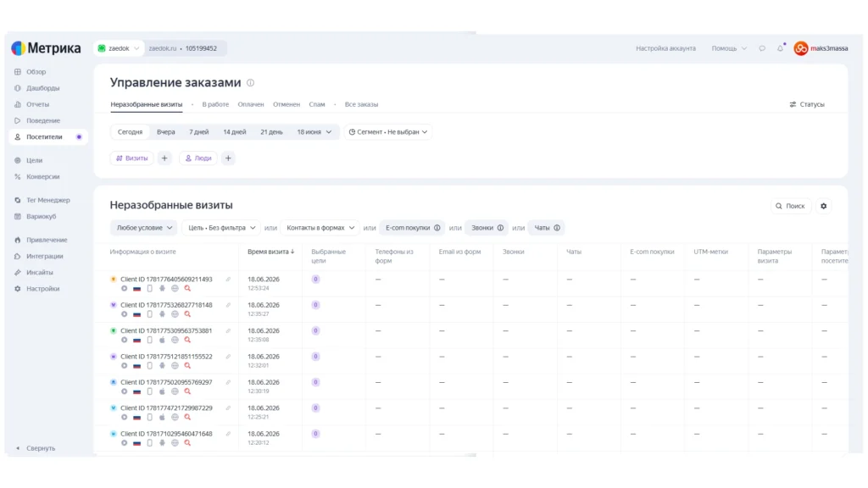Switch to the Все заказы tab

click(361, 104)
